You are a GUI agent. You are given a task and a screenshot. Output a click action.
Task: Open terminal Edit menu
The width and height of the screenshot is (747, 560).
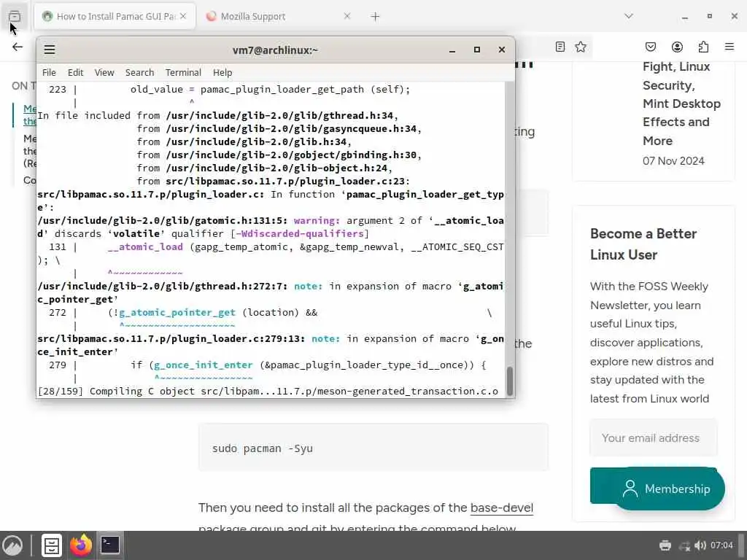point(75,72)
